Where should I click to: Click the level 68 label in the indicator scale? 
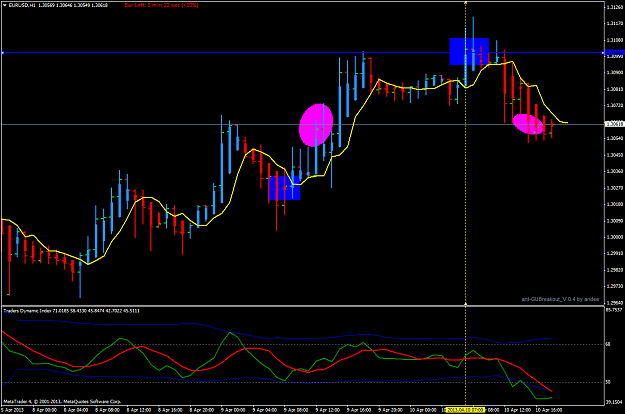(x=608, y=344)
